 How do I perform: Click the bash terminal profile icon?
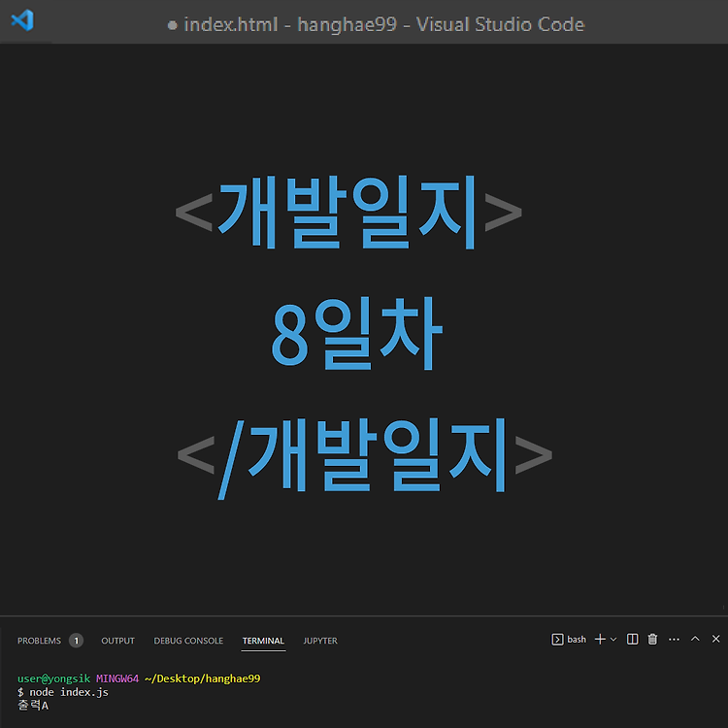(557, 640)
